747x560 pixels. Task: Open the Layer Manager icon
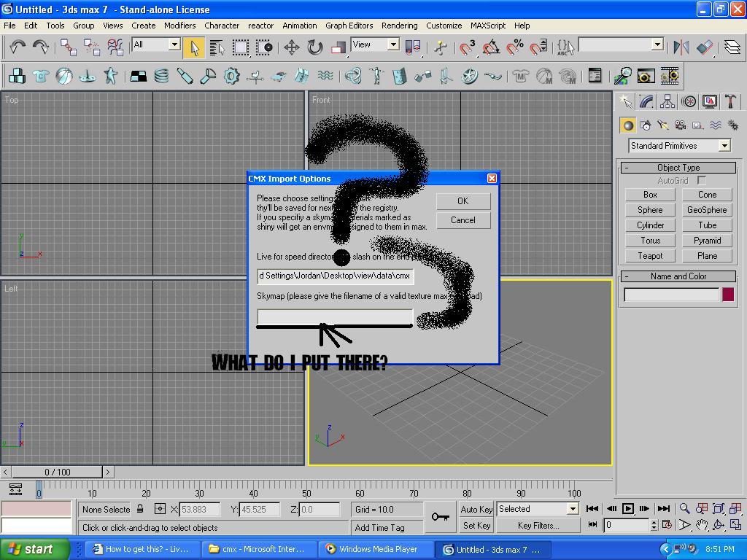[732, 47]
